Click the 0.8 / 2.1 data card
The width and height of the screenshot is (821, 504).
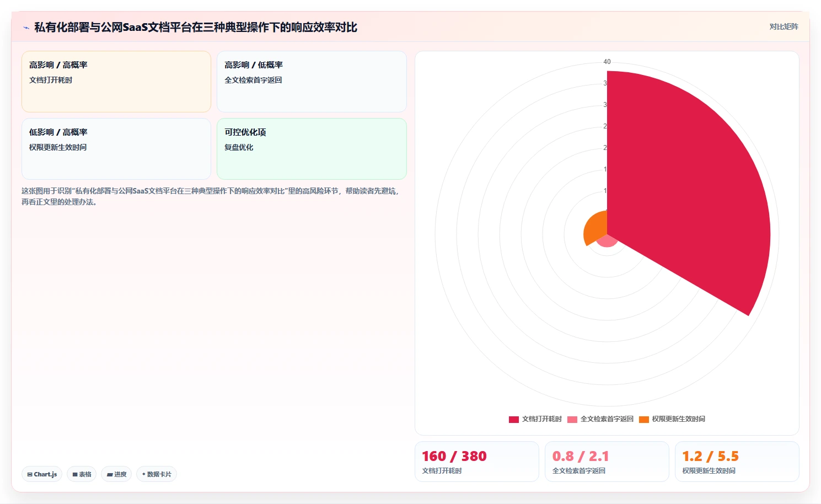click(x=607, y=462)
